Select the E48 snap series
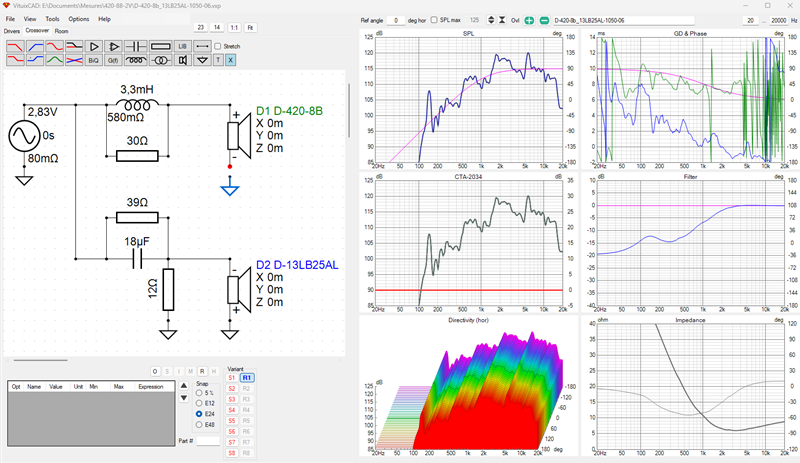Viewport: 800px width, 463px height. tap(199, 425)
